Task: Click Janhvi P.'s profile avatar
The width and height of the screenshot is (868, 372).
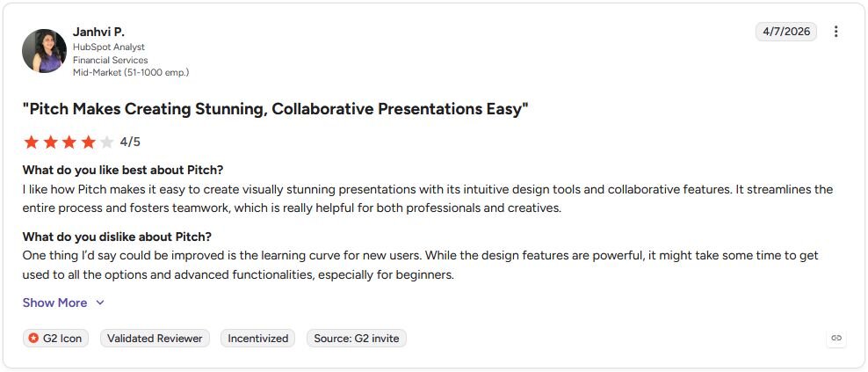Action: (x=44, y=51)
